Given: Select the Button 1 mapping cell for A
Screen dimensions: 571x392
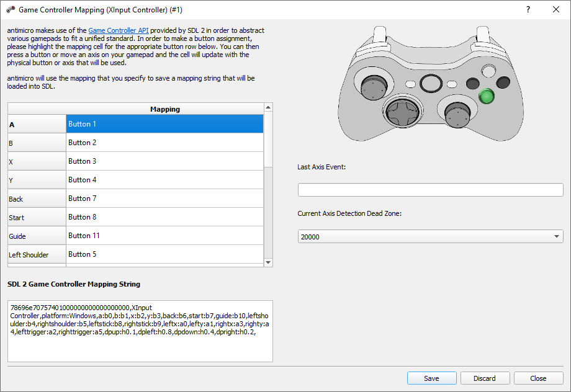Looking at the screenshot, I should pyautogui.click(x=164, y=124).
